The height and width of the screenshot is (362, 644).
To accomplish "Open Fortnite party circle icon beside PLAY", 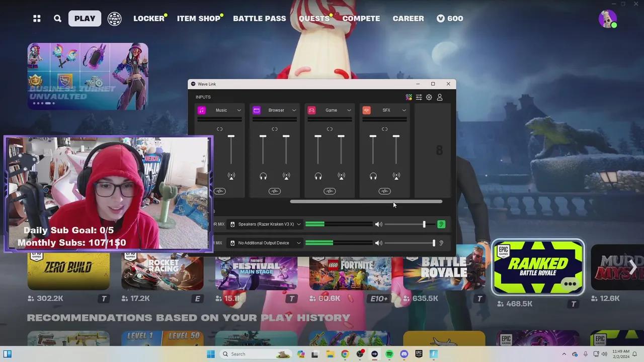I will click(x=115, y=19).
